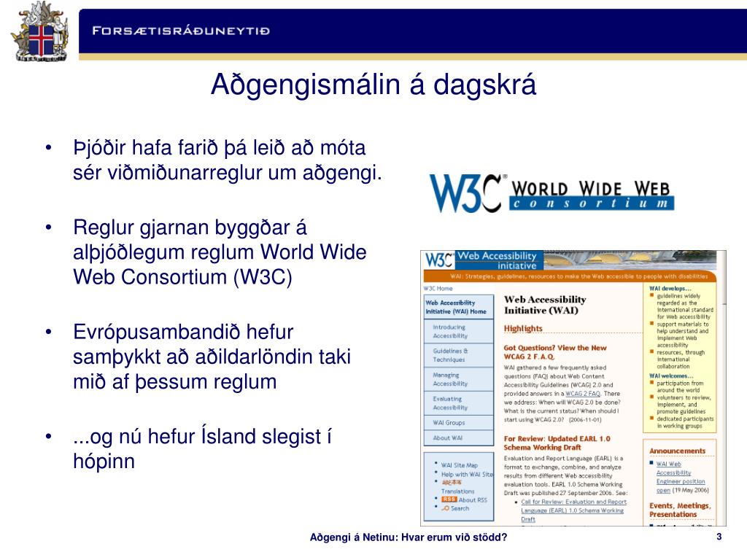Click the Translations language glyph icon
Image resolution: width=747 pixels, height=560 pixels.
[452, 483]
